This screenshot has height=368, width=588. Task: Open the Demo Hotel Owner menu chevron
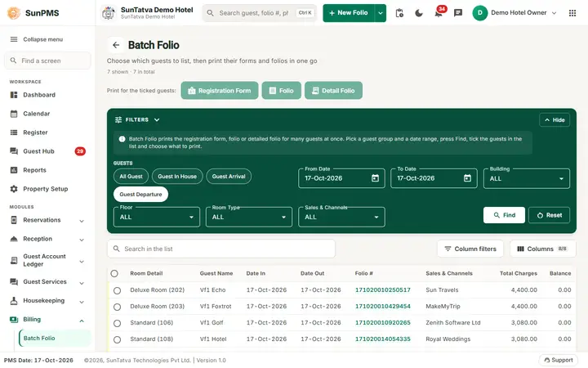click(x=554, y=13)
